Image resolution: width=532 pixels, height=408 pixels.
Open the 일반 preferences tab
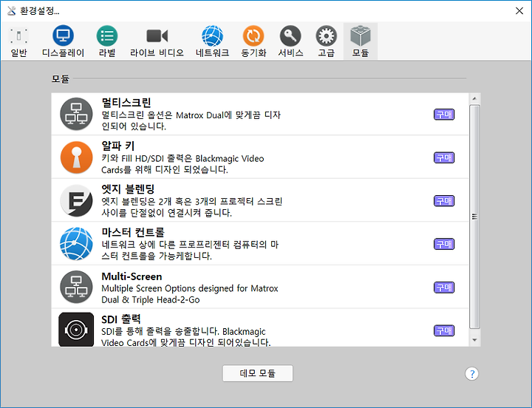pyautogui.click(x=18, y=41)
